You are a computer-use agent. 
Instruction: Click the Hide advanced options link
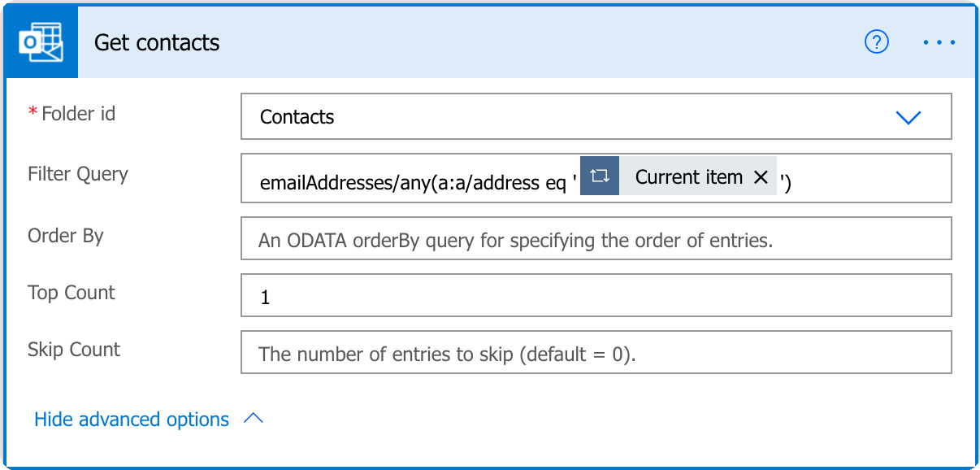pyautogui.click(x=132, y=420)
